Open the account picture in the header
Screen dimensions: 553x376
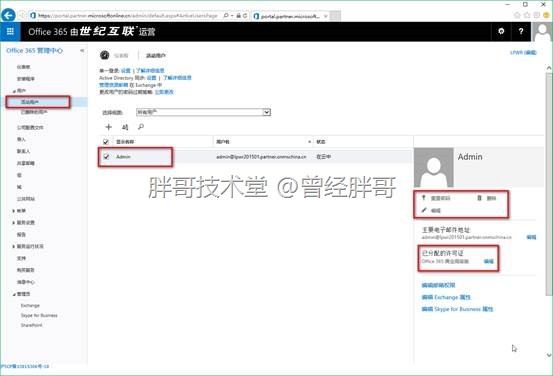(542, 31)
